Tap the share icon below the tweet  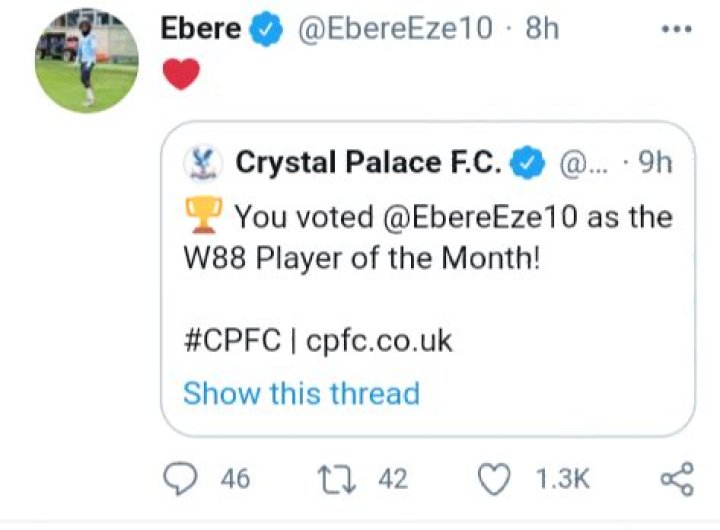point(677,479)
